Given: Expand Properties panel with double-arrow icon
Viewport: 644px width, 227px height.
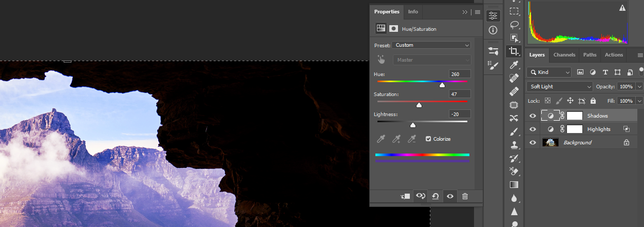Looking at the screenshot, I should 465,12.
